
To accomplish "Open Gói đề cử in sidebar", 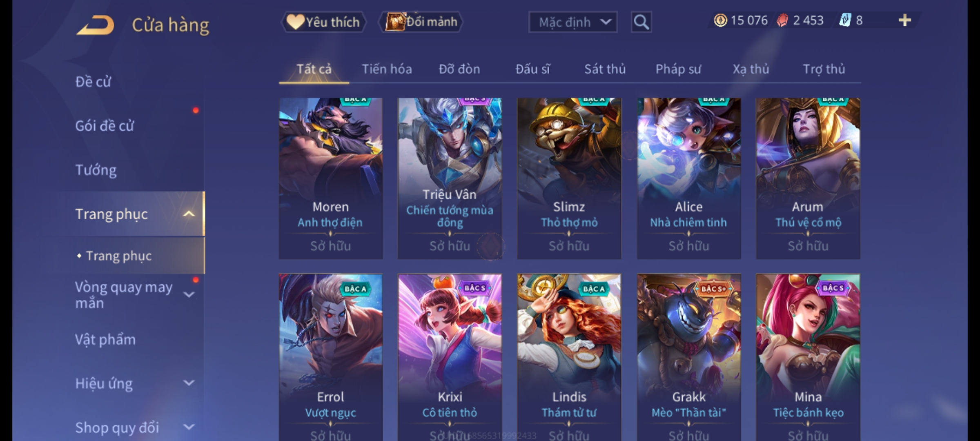I will (105, 126).
